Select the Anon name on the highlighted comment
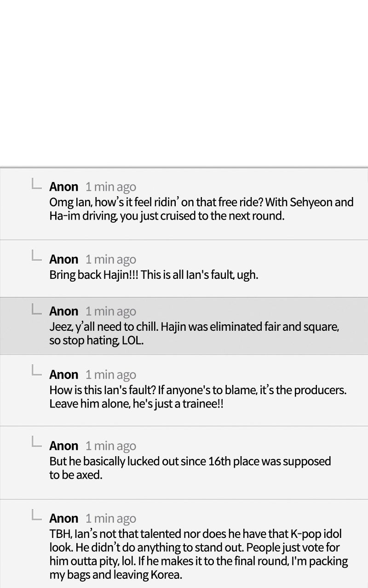 pos(64,311)
